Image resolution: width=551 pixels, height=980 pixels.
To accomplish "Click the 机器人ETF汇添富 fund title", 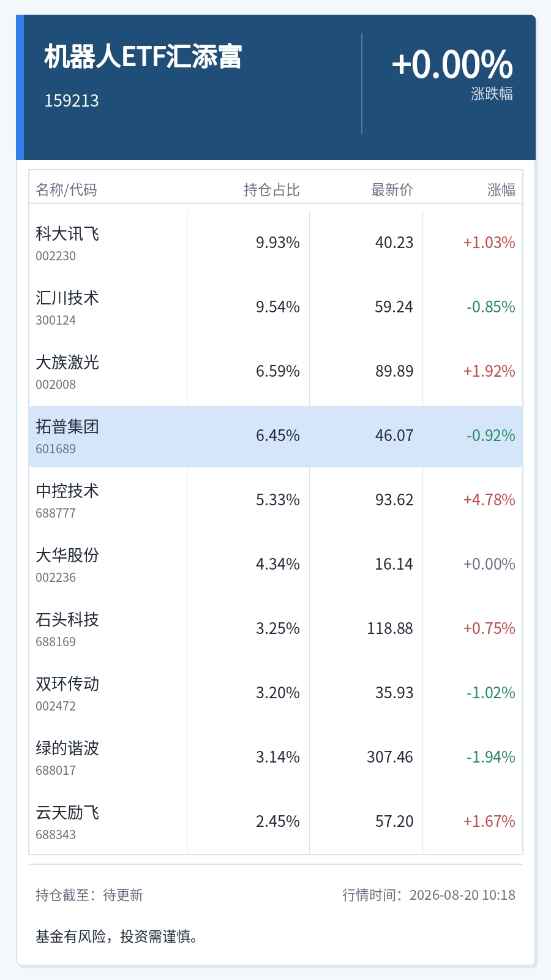I will [x=143, y=56].
